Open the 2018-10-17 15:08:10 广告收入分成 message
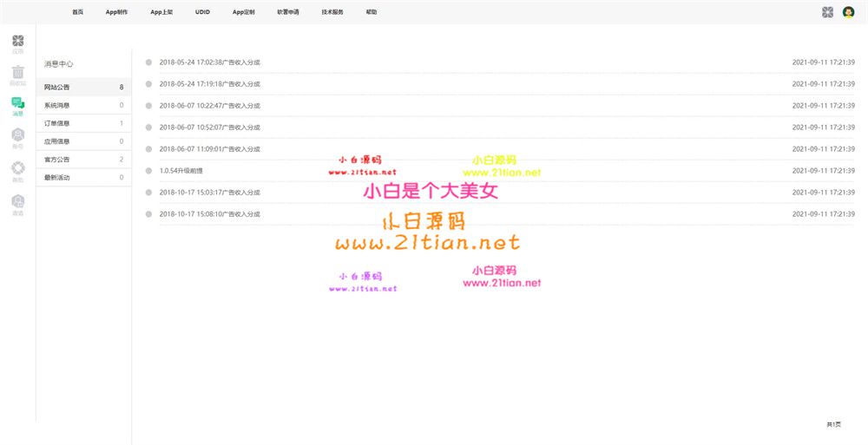 (x=209, y=214)
